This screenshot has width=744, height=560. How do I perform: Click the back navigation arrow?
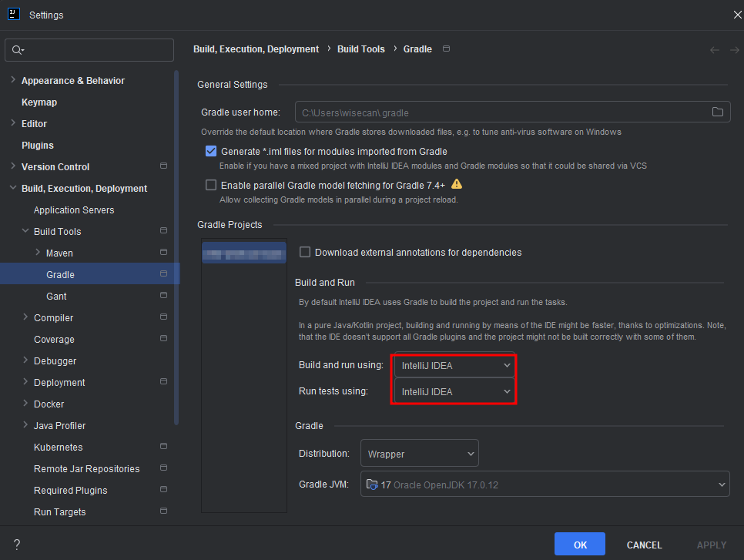(715, 50)
